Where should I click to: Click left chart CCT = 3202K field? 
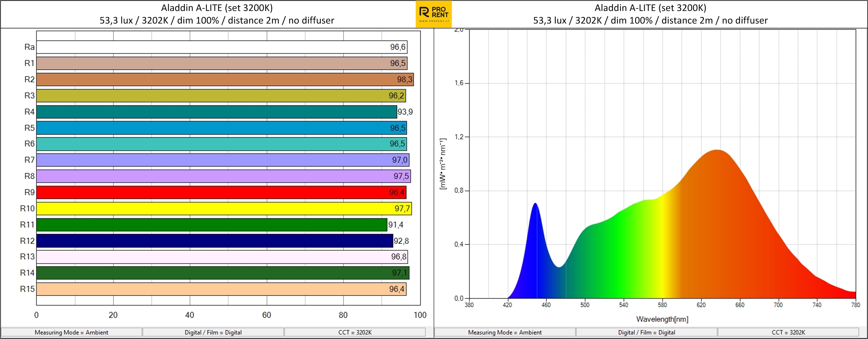[355, 332]
